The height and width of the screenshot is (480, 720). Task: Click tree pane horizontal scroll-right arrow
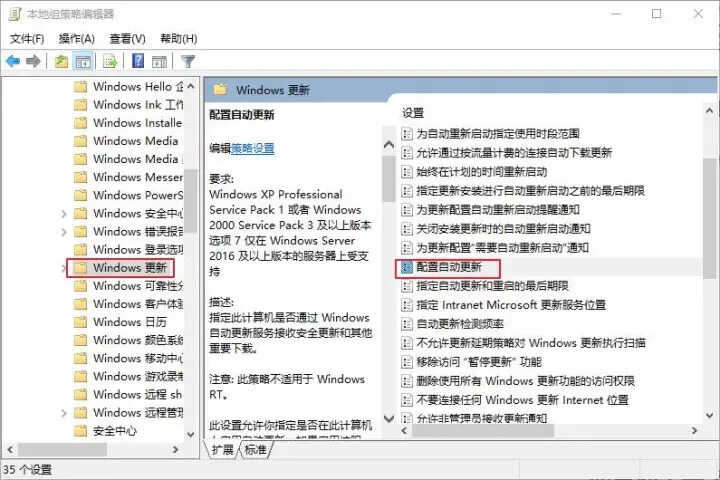coord(175,450)
